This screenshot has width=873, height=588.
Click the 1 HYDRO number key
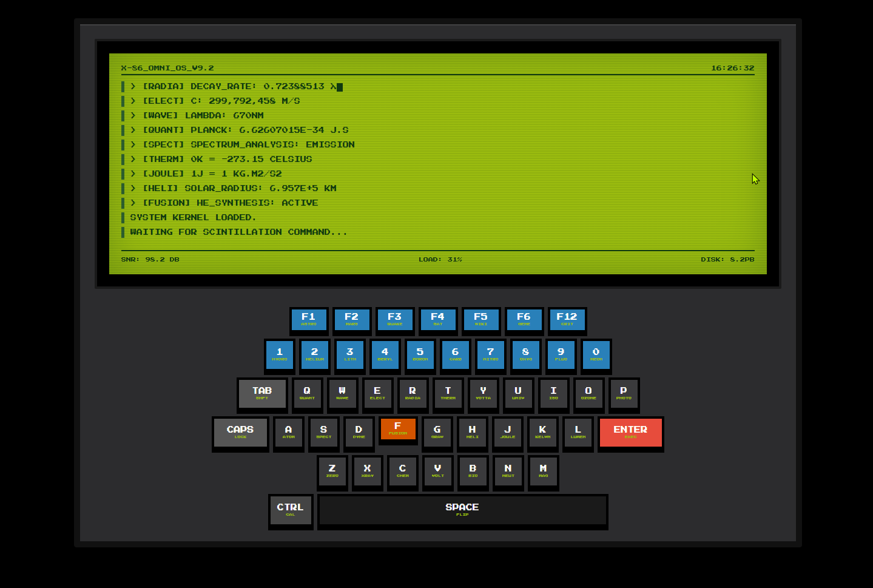[x=279, y=355]
